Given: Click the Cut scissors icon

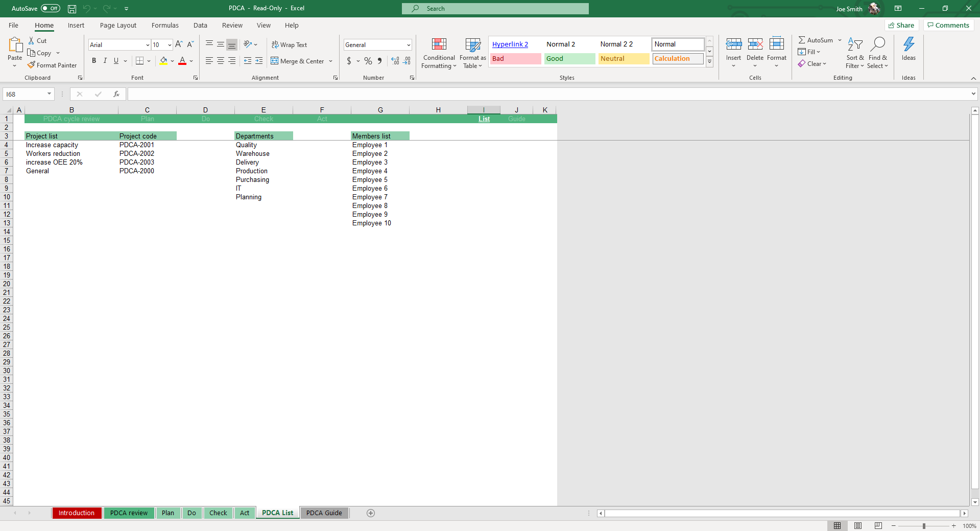Looking at the screenshot, I should [x=32, y=41].
